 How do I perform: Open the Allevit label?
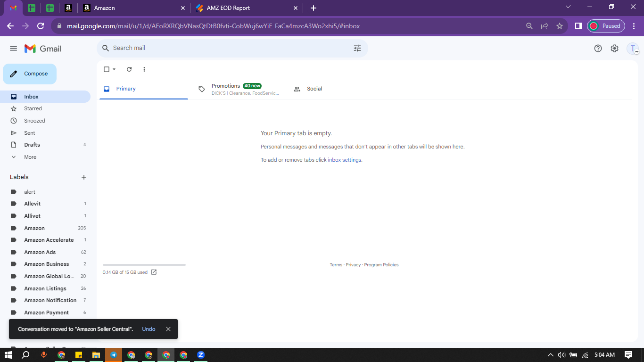45,204
